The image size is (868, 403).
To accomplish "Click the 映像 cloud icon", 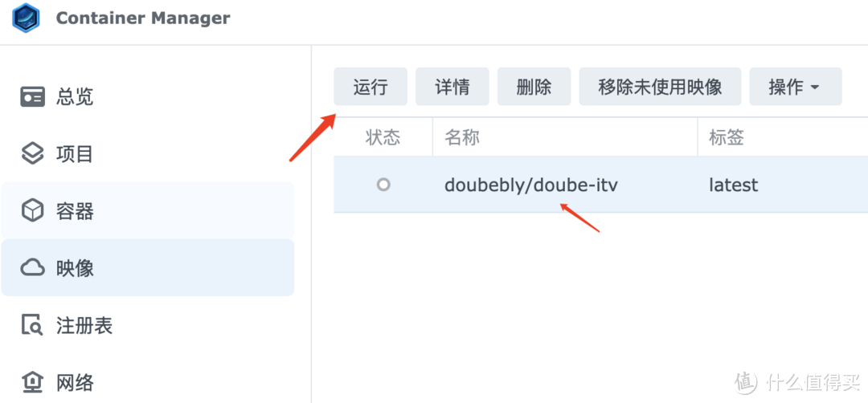I will tap(32, 268).
